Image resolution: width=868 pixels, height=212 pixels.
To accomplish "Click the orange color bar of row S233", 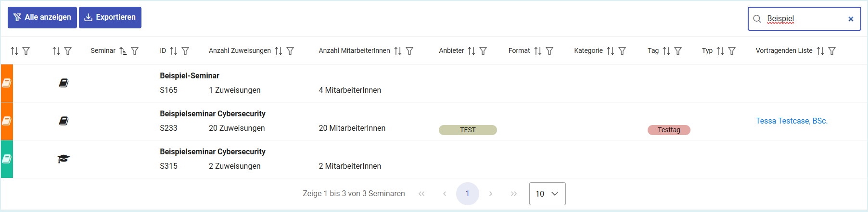I will click(7, 121).
